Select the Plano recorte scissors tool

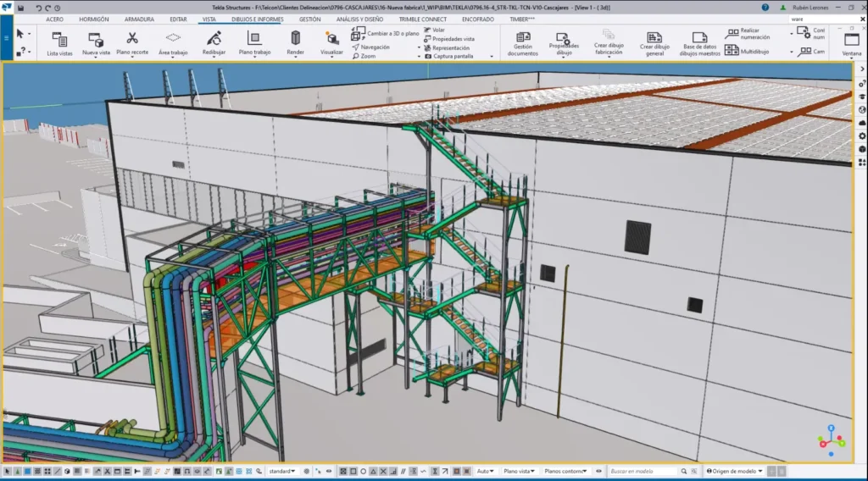pos(132,44)
